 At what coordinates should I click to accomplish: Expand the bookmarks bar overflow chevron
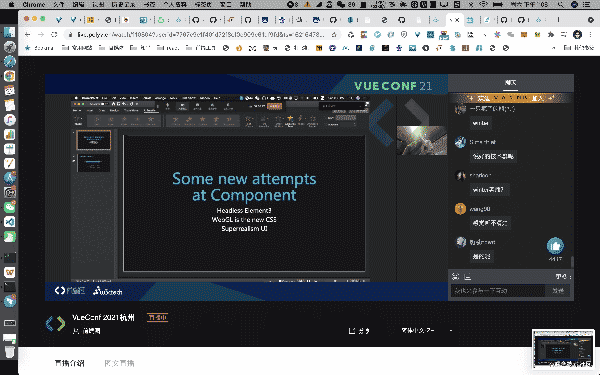(x=553, y=48)
